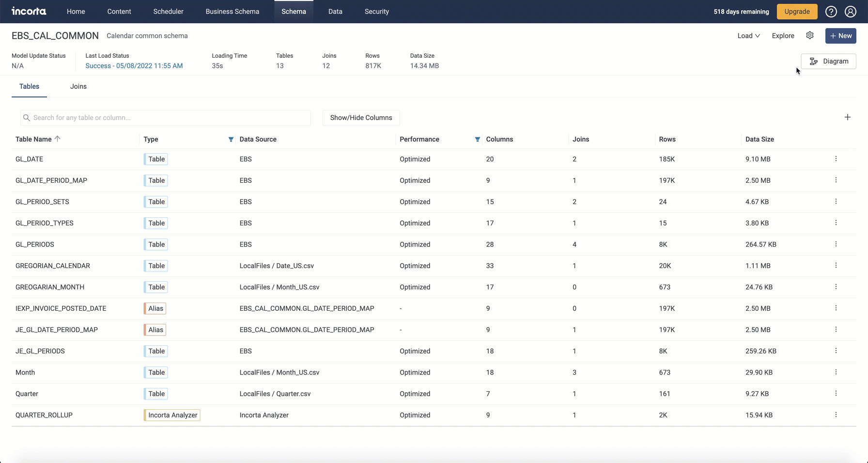Switch to the Joins tab
The height and width of the screenshot is (463, 868).
[78, 86]
